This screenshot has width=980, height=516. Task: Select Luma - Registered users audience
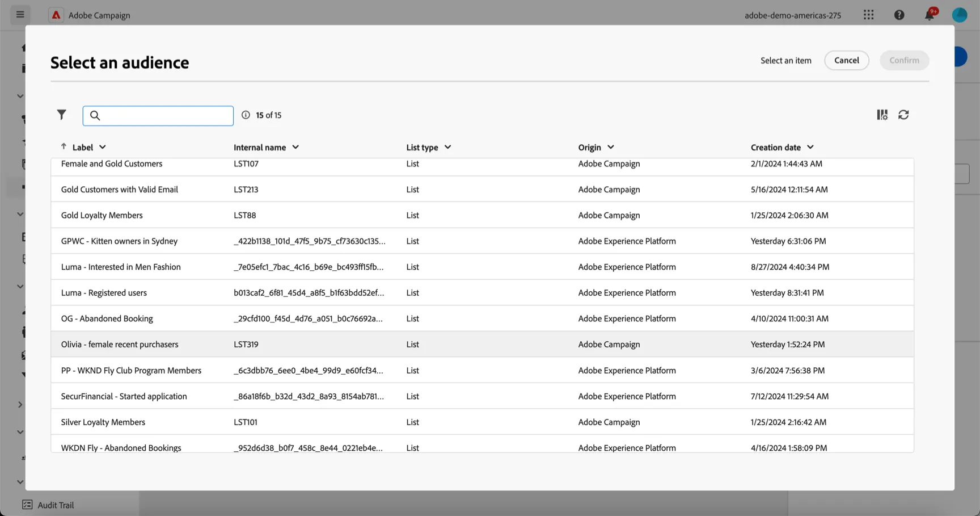tap(482, 292)
